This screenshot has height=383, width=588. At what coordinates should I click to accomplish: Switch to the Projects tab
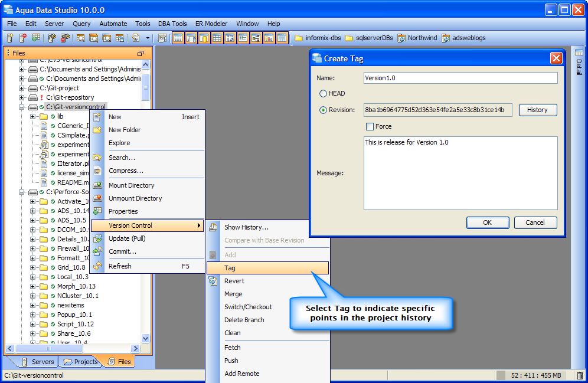click(x=81, y=362)
